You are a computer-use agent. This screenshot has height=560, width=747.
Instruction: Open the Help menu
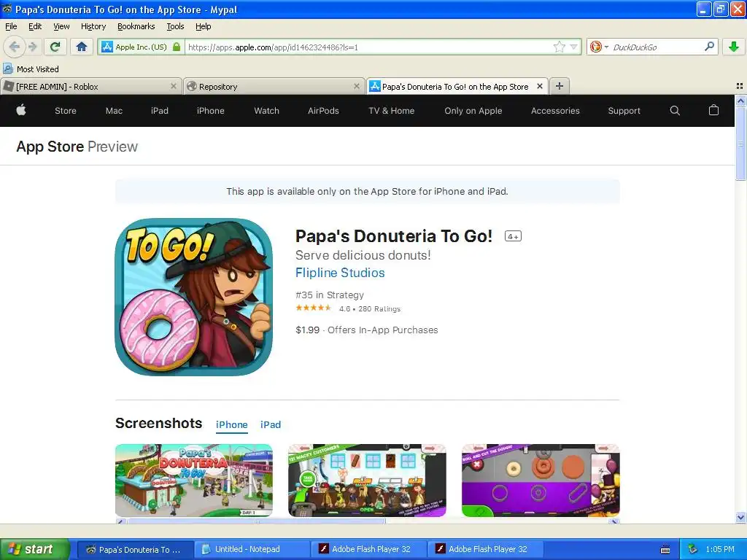[203, 26]
